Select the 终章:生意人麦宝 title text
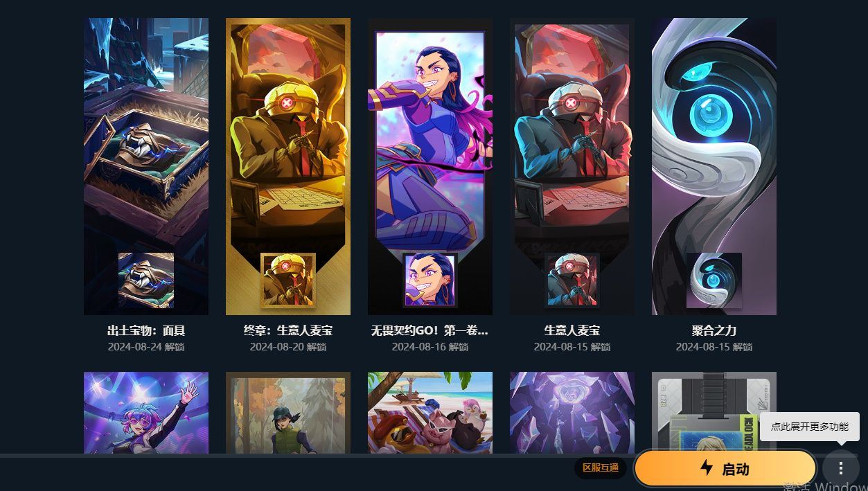Image resolution: width=868 pixels, height=491 pixels. 288,331
